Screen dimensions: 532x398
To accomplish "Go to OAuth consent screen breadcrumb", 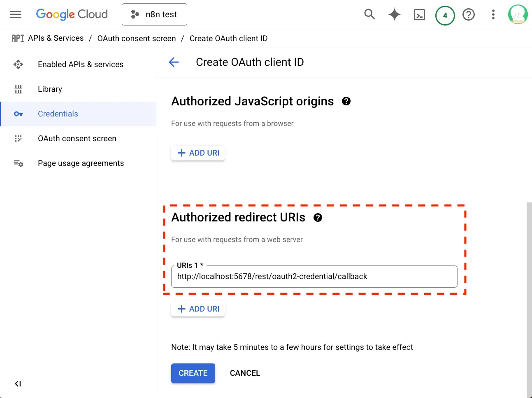I will click(x=137, y=38).
